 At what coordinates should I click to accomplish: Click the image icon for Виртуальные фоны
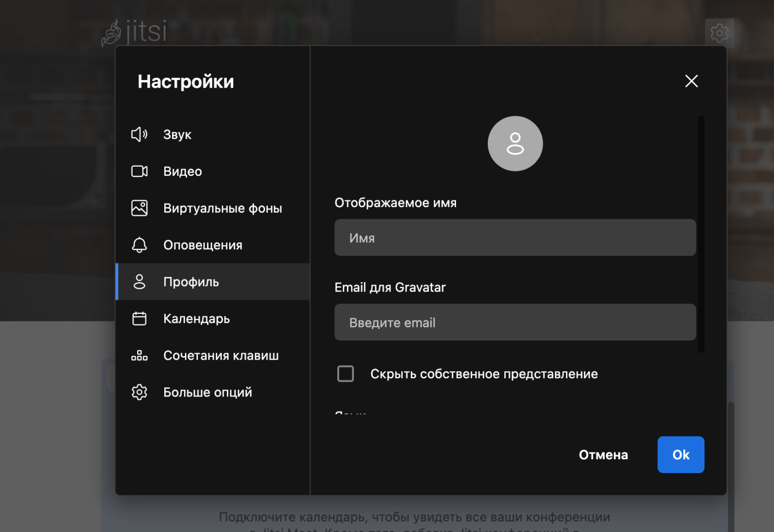139,208
